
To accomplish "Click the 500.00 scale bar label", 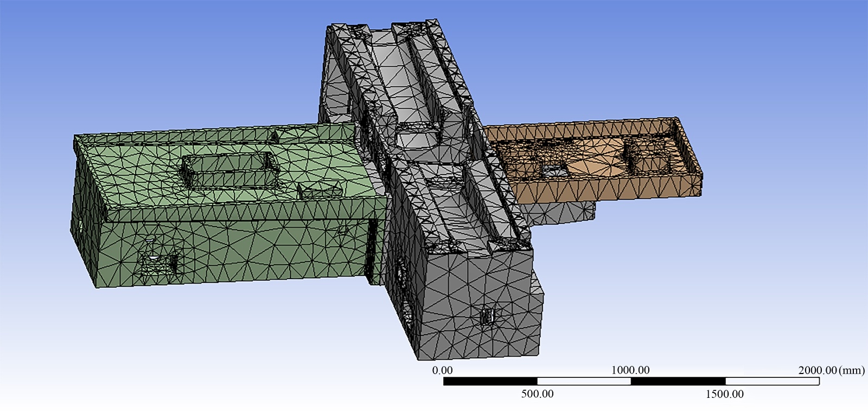I will 537,394.
